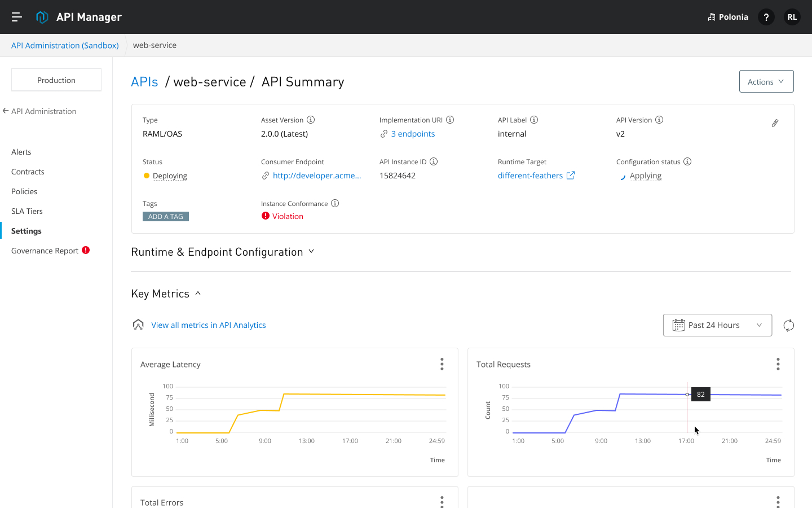Open Governance Report in the sidebar
Screen dimensions: 812x508
pyautogui.click(x=45, y=251)
